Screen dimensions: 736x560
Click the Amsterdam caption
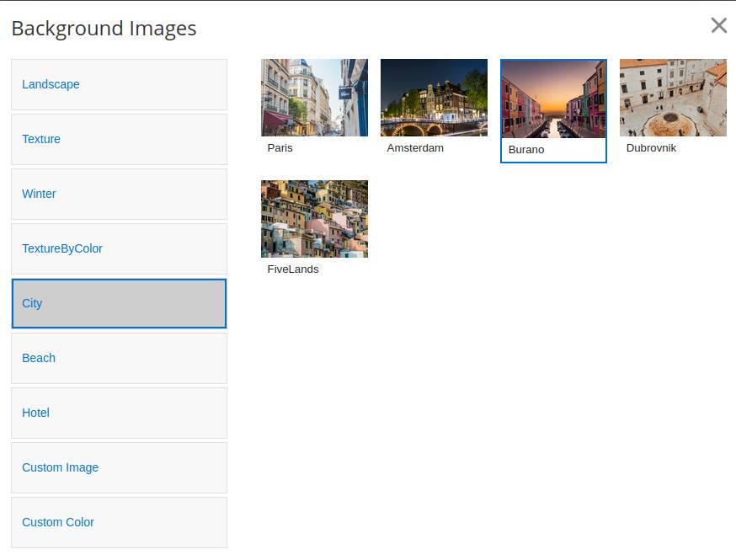(415, 148)
